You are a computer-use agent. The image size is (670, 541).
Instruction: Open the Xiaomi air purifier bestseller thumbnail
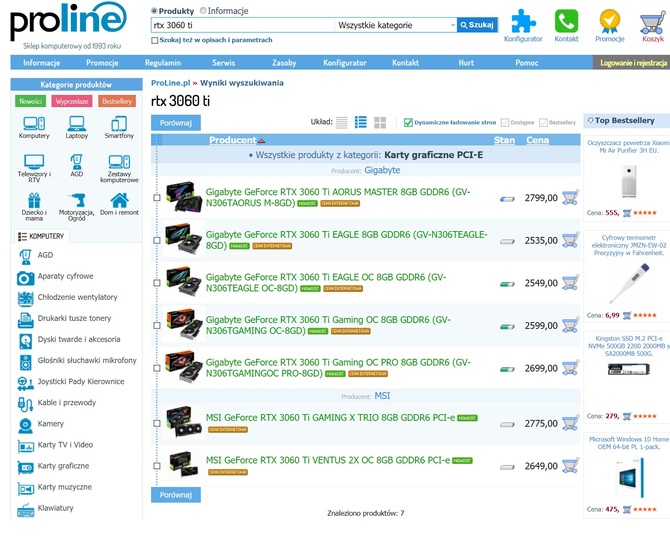pos(629,182)
